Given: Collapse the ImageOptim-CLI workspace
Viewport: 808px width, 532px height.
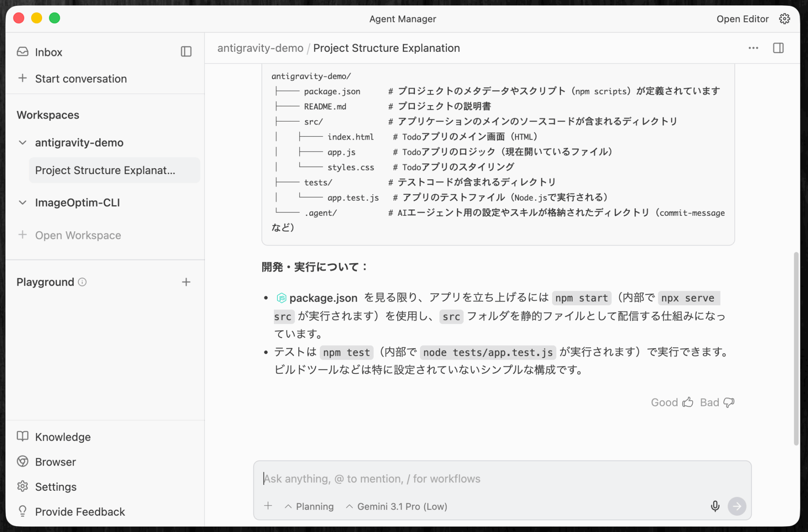Looking at the screenshot, I should [23, 203].
